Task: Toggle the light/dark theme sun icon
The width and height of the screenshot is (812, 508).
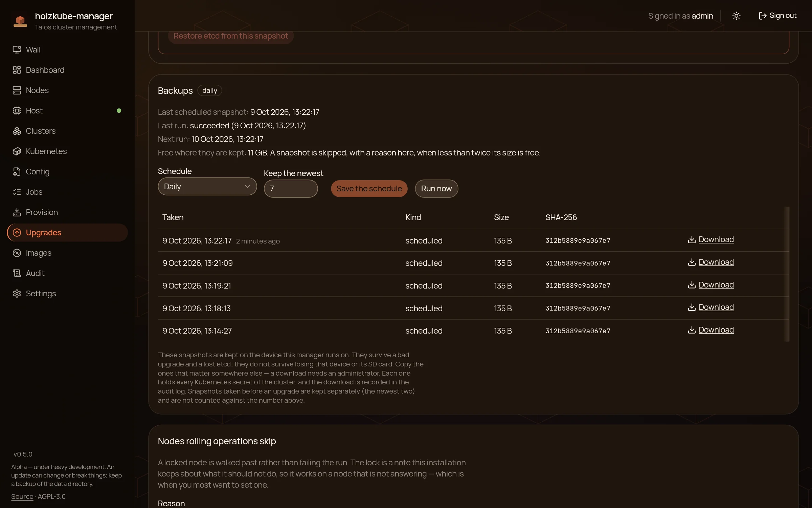Action: click(736, 16)
